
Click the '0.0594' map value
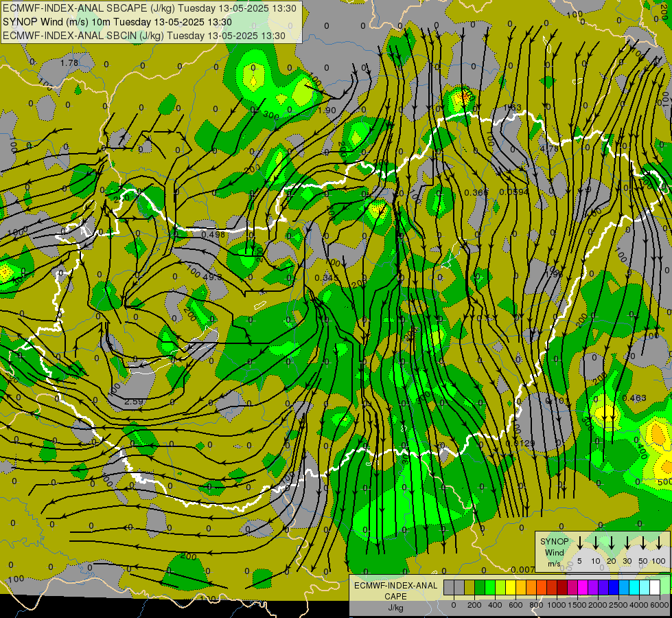tap(514, 192)
